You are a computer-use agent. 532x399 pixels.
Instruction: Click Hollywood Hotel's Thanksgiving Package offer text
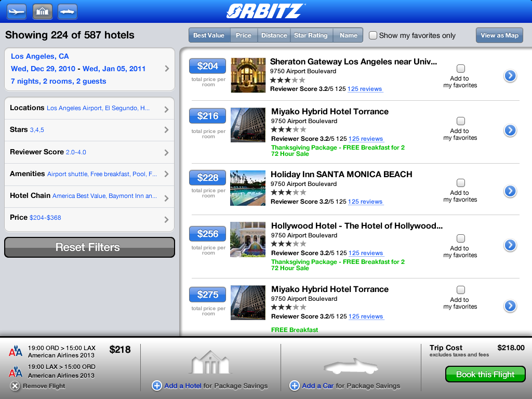tap(338, 262)
